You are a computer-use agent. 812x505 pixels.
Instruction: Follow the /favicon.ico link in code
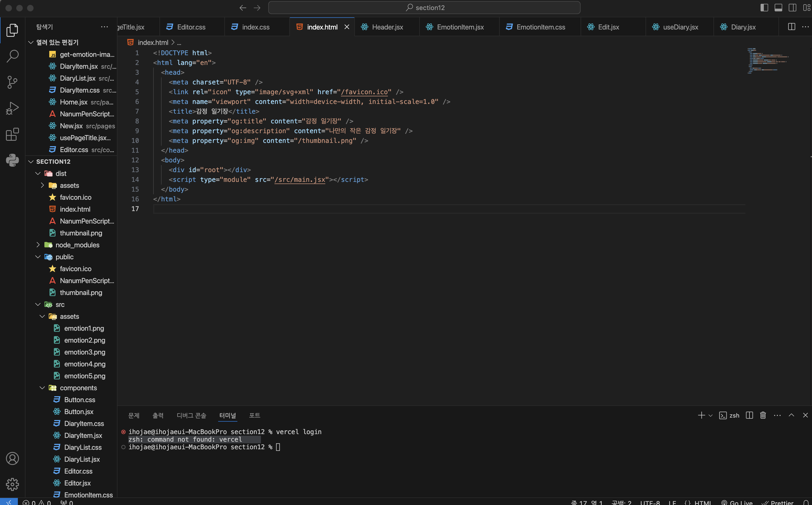pos(364,92)
